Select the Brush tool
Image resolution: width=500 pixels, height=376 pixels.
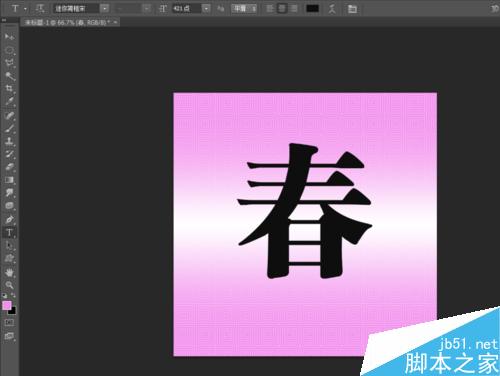[9, 128]
